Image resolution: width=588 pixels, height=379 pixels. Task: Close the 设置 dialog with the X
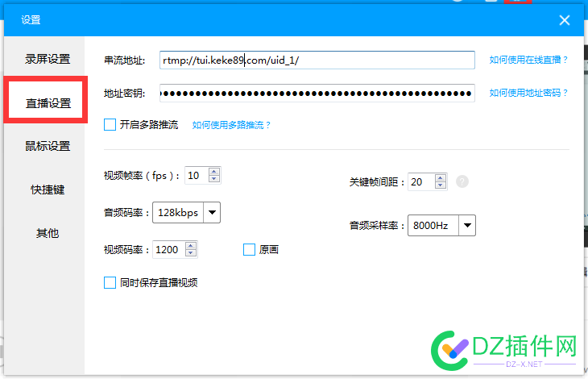pyautogui.click(x=564, y=20)
